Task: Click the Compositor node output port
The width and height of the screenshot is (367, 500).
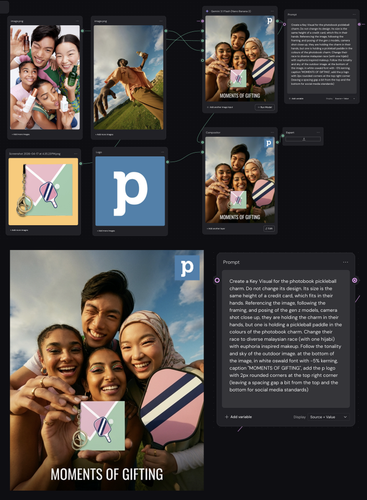Action: coord(277,142)
